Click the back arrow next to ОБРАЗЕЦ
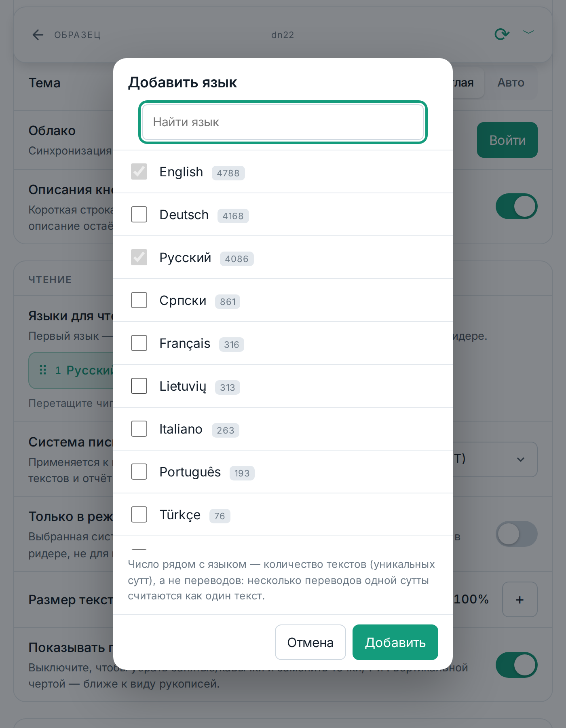This screenshot has height=728, width=566. pyautogui.click(x=38, y=35)
